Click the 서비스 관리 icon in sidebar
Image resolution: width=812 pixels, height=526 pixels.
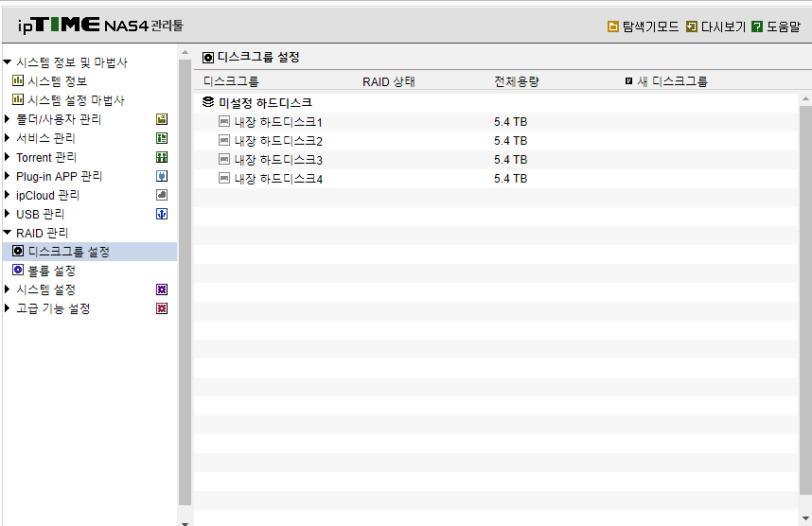pos(162,138)
